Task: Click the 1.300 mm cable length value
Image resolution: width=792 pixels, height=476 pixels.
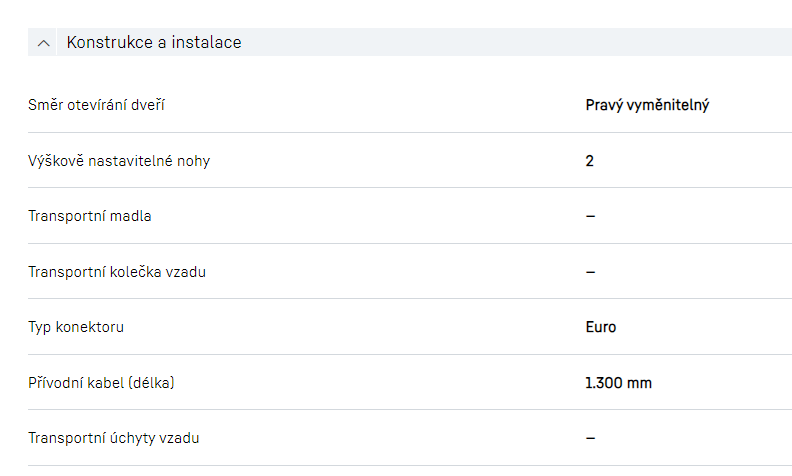Action: 619,382
